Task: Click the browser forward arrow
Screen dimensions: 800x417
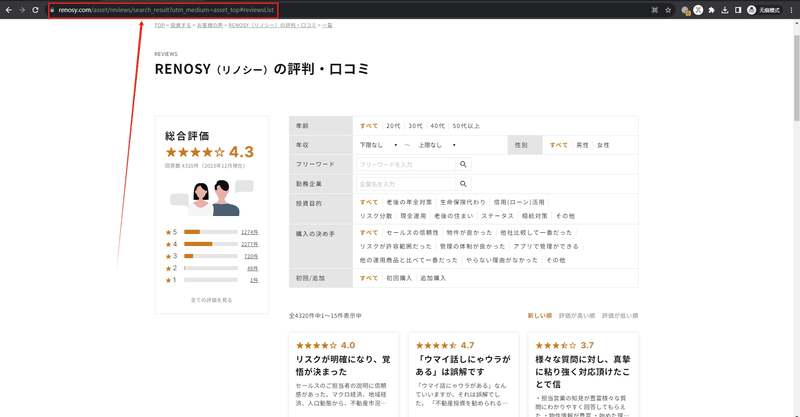Action: click(22, 10)
